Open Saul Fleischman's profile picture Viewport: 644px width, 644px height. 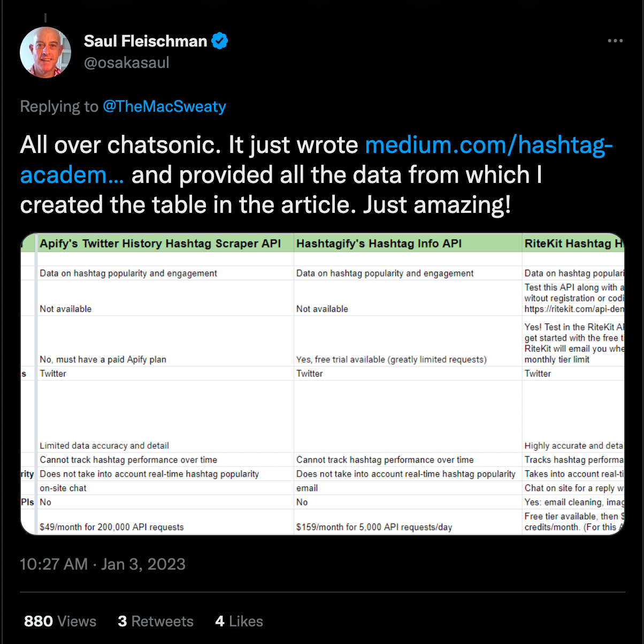coord(45,52)
